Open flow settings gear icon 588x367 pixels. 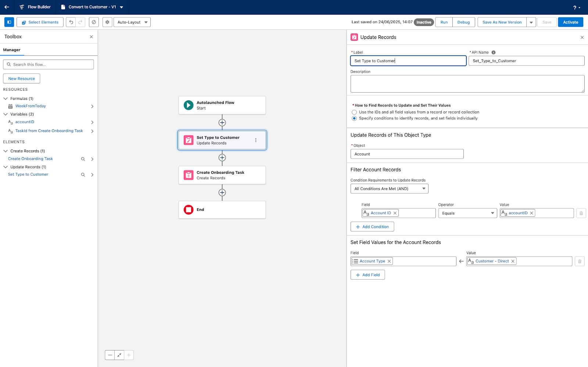click(x=107, y=22)
